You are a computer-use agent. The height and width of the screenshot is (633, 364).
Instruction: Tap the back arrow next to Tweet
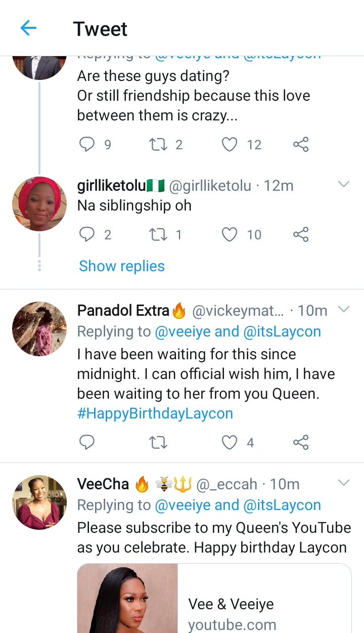coord(28,28)
